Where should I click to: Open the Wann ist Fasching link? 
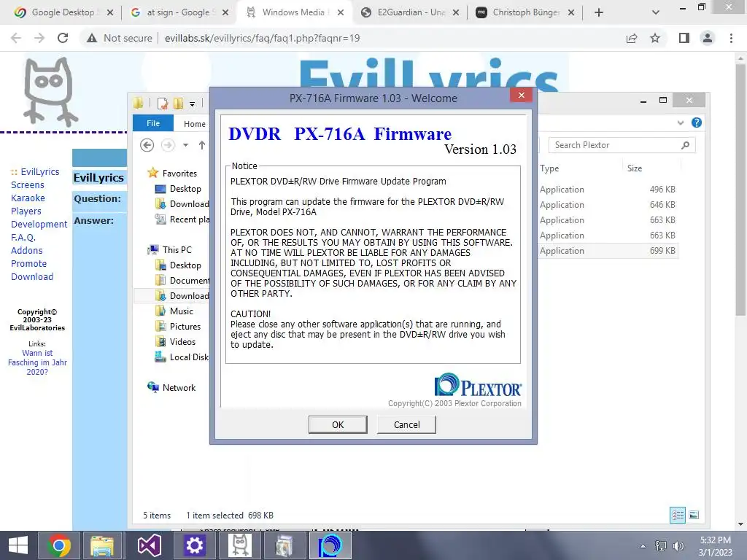[37, 362]
